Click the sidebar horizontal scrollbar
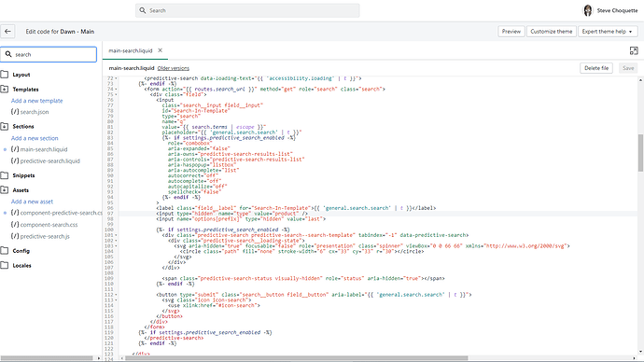Image resolution: width=644 pixels, height=362 pixels. click(47, 358)
